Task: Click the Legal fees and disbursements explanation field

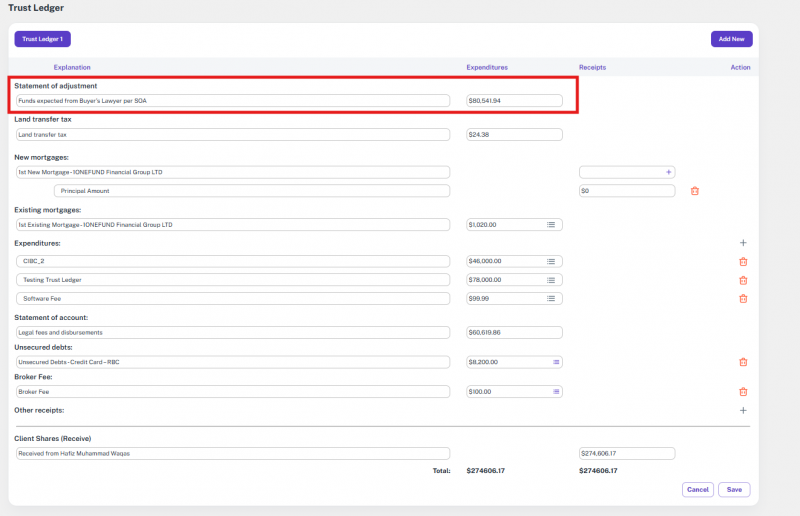Action: pos(232,332)
